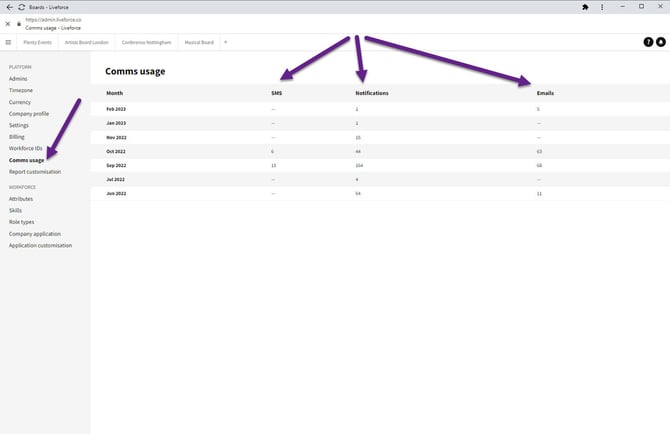Select Comms usage in the sidebar

26,160
